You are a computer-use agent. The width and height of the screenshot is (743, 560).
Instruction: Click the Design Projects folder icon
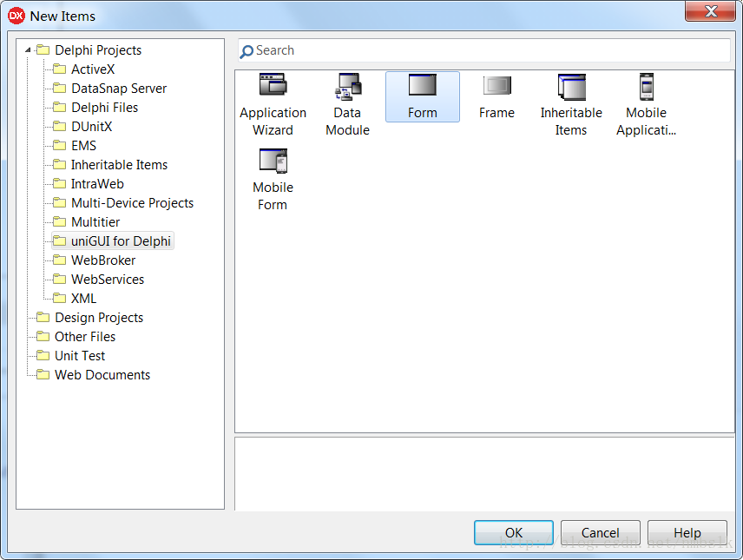pyautogui.click(x=43, y=317)
